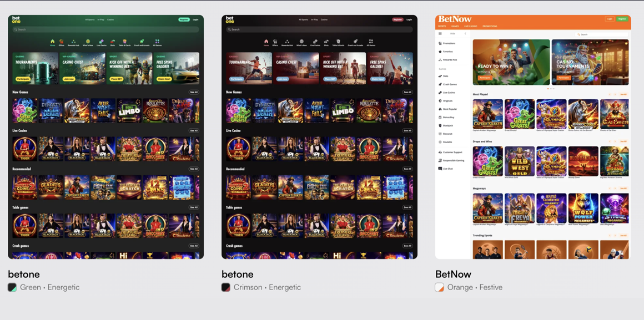Click Rewards Hub icon in Green betone preview

(73, 42)
